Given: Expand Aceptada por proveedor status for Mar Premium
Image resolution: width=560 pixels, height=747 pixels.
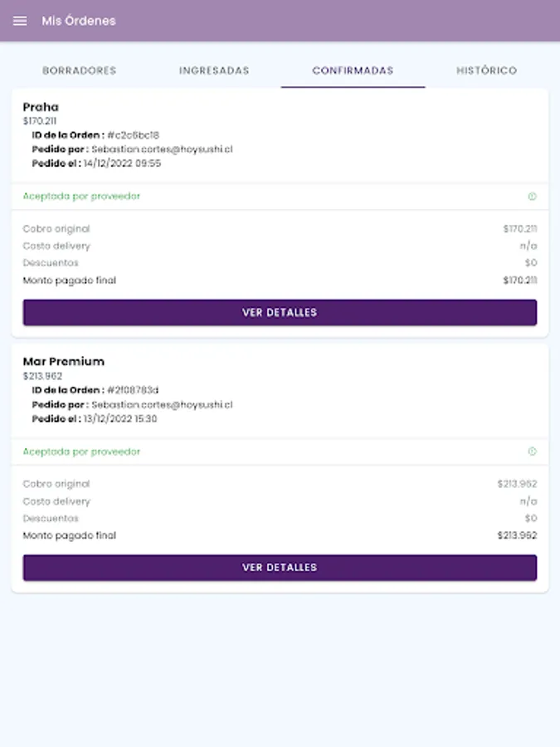Looking at the screenshot, I should [x=81, y=452].
